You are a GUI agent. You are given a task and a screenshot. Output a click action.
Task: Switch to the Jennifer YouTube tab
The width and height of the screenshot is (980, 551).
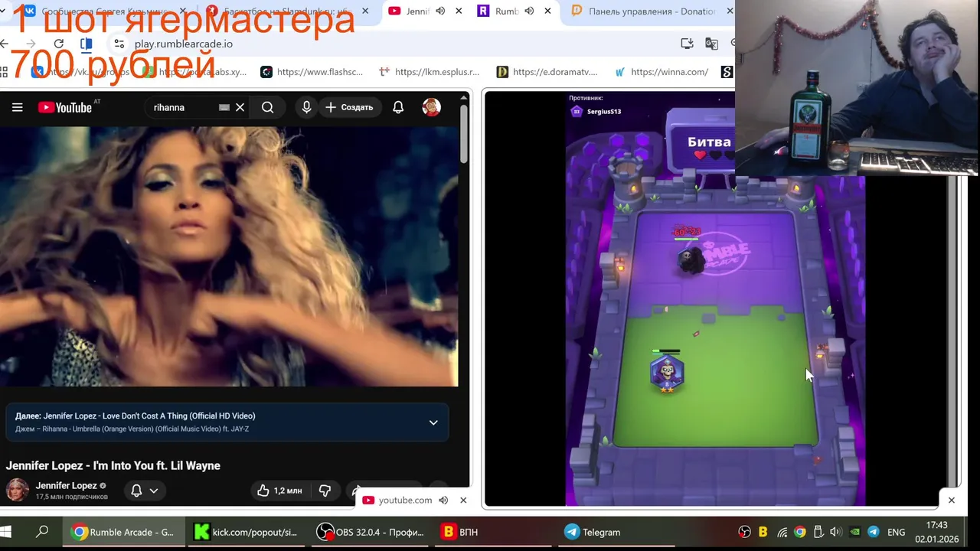417,11
